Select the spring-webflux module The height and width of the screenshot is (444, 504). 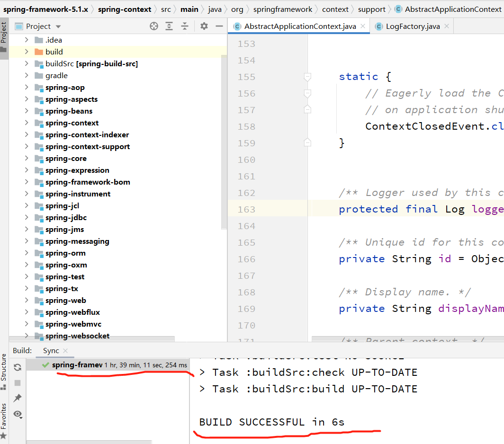pos(72,312)
